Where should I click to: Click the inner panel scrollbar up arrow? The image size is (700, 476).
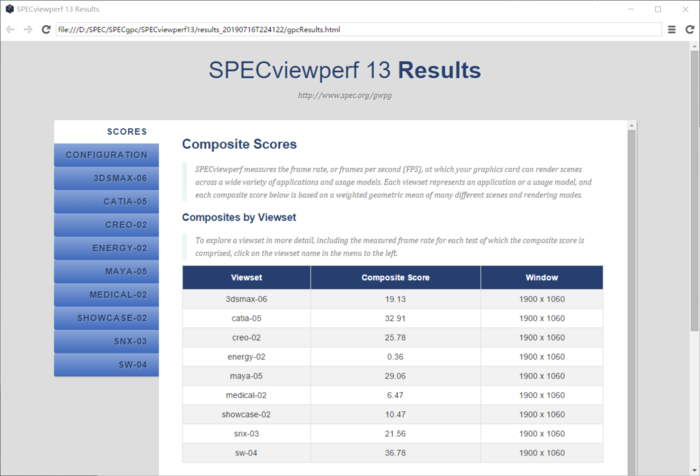[631, 125]
